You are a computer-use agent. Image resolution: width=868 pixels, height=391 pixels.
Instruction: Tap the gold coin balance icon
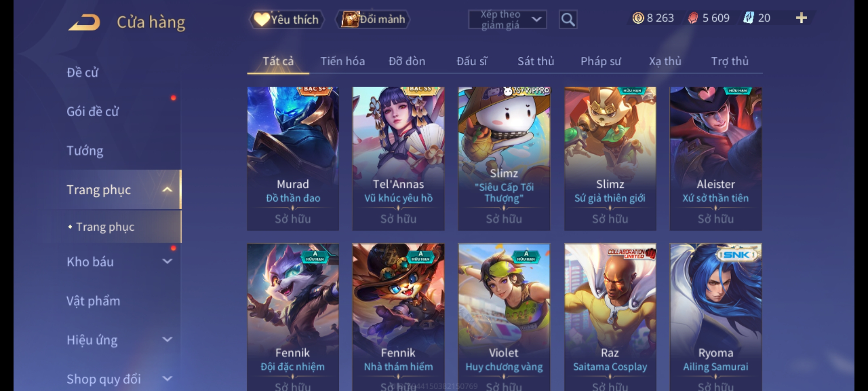click(x=638, y=18)
